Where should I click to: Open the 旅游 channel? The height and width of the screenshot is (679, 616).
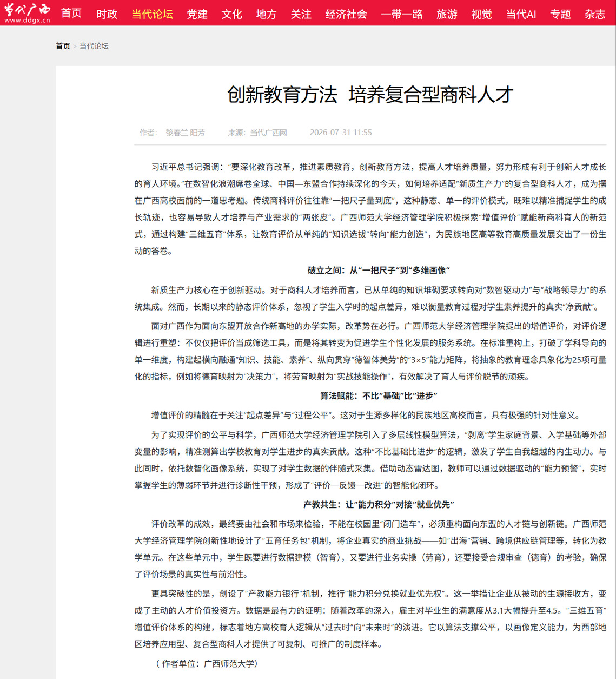[x=447, y=14]
